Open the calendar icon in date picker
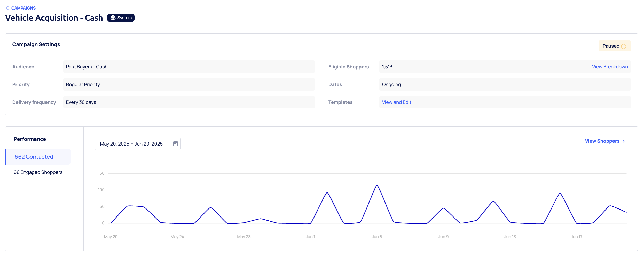Image resolution: width=644 pixels, height=257 pixels. [x=176, y=144]
